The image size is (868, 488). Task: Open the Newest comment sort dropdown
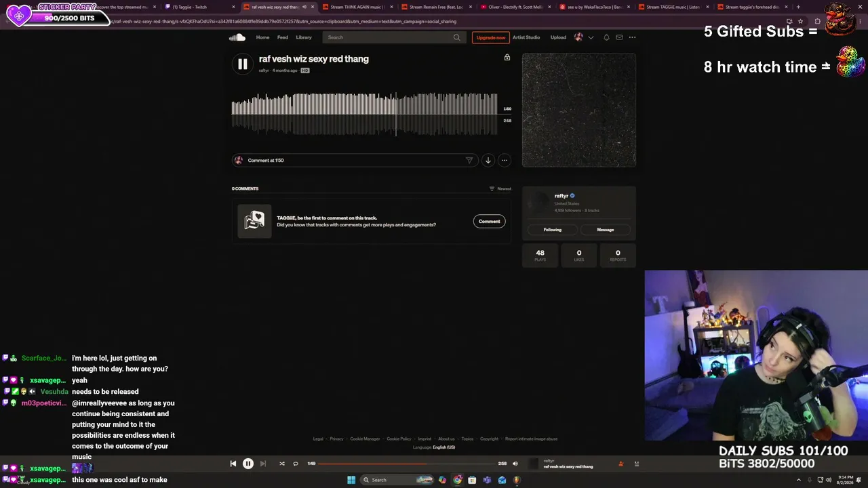click(500, 188)
